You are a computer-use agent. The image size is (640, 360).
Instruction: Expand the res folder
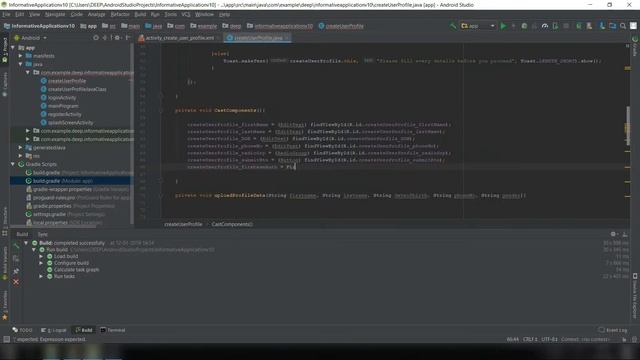point(20,156)
